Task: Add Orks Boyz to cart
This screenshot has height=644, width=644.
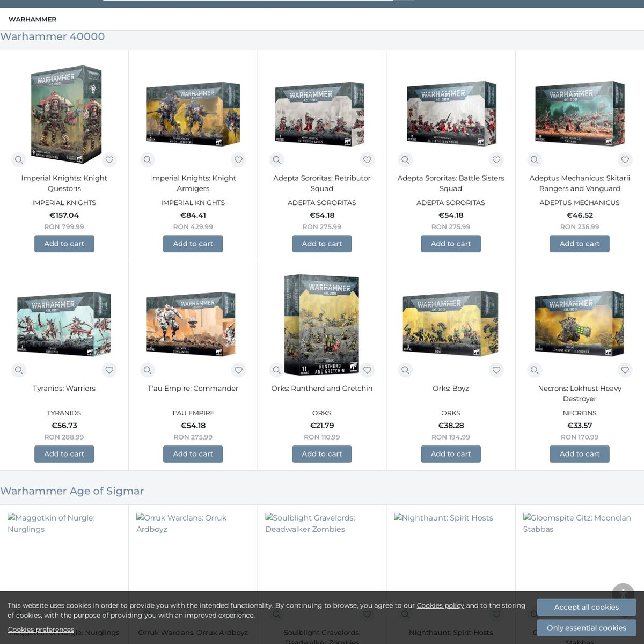Action: (451, 454)
